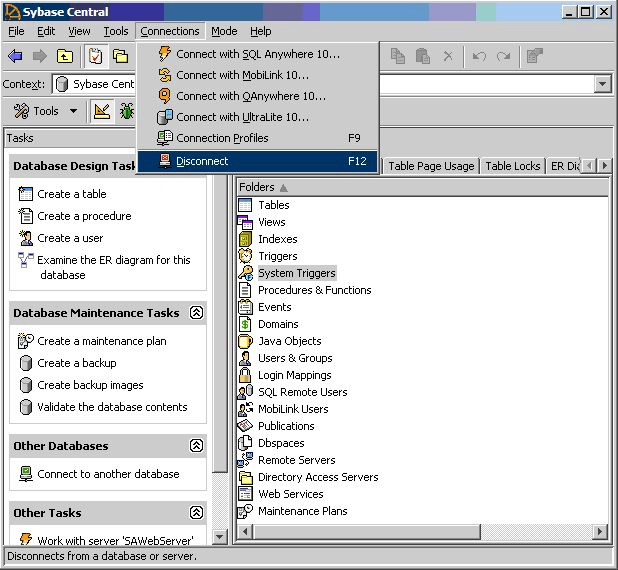
Task: Click the Create a backup link
Action: coord(77,363)
